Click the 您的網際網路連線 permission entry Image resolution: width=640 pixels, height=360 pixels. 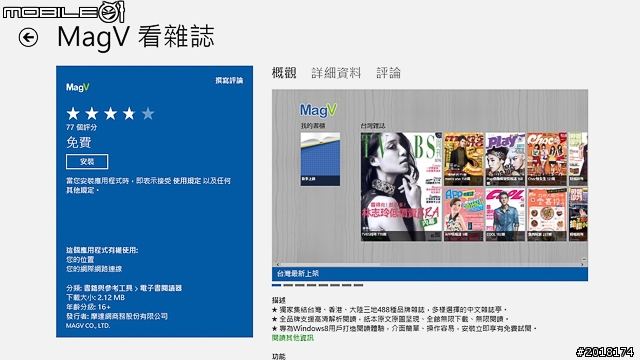point(94,269)
